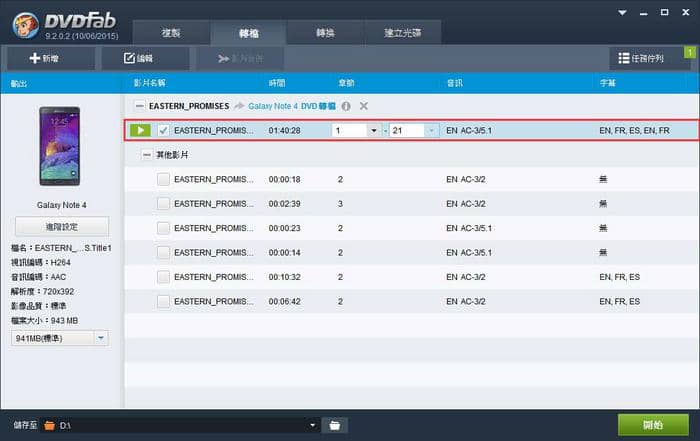Switch to the Creator tab
Screen dimensions: 700x441
(403, 33)
